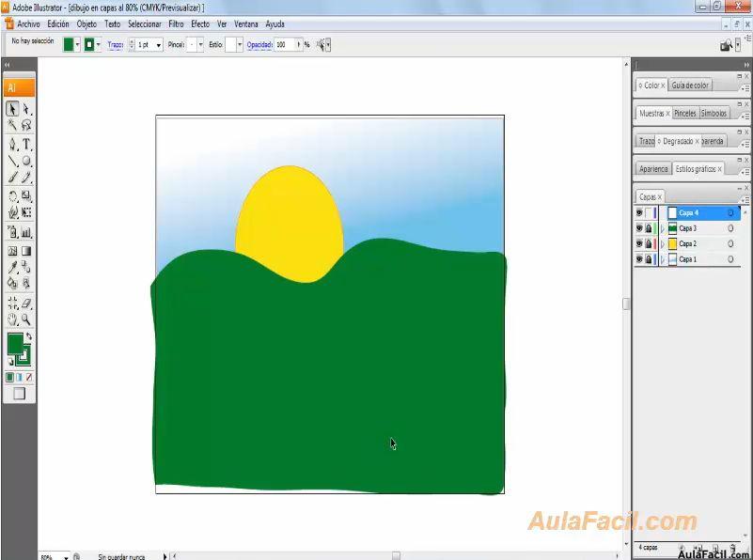The image size is (753, 560).
Task: Hide Capa 4 with its eye icon
Action: point(639,212)
